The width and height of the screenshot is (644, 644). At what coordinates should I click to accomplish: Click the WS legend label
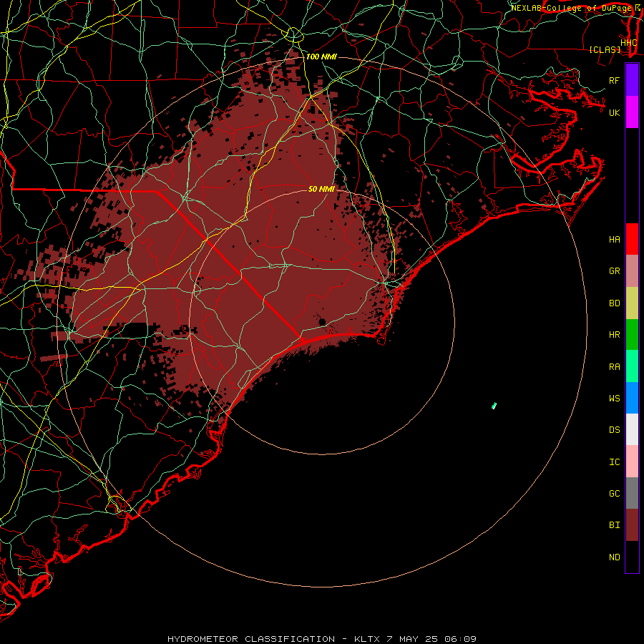[x=614, y=398]
